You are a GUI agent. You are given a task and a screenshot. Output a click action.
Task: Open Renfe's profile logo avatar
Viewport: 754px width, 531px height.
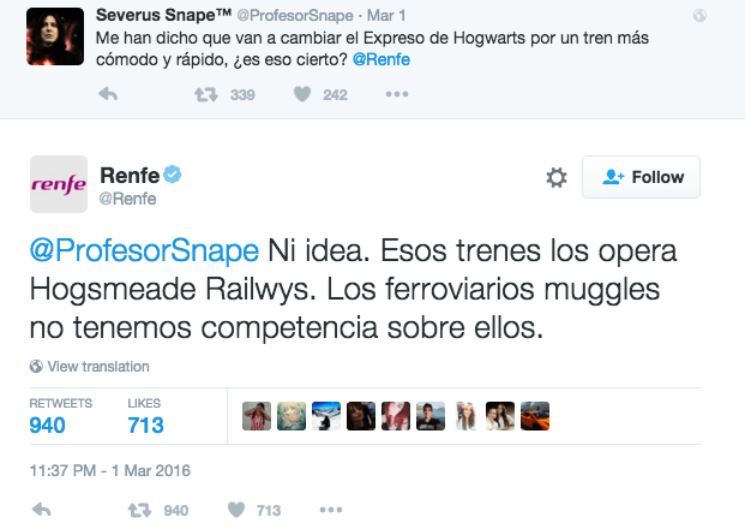59,184
